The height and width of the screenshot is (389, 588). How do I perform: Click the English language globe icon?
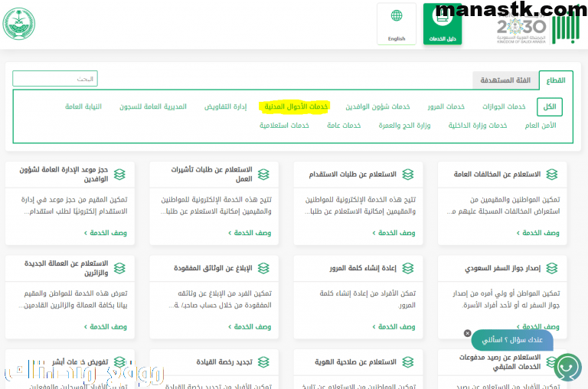pos(397,17)
